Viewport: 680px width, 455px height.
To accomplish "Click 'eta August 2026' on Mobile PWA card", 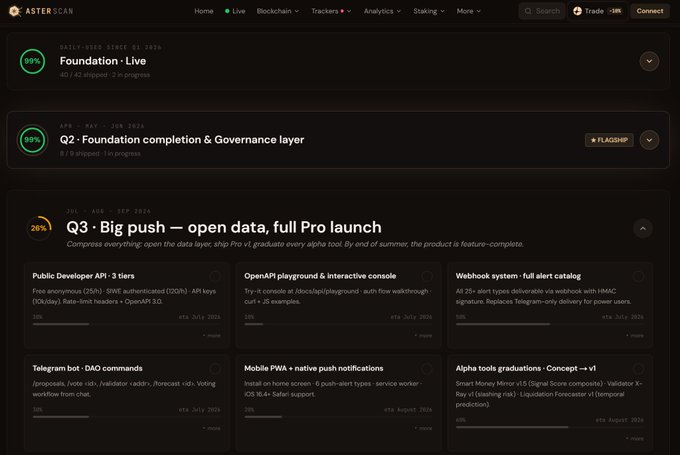I will click(x=408, y=410).
